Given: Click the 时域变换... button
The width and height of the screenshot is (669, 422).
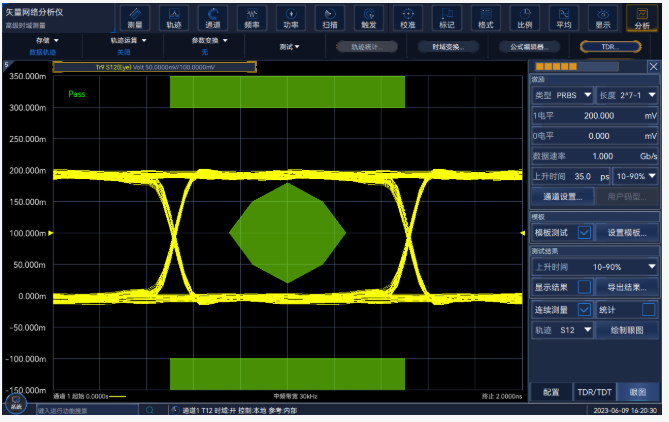Looking at the screenshot, I should tap(448, 47).
